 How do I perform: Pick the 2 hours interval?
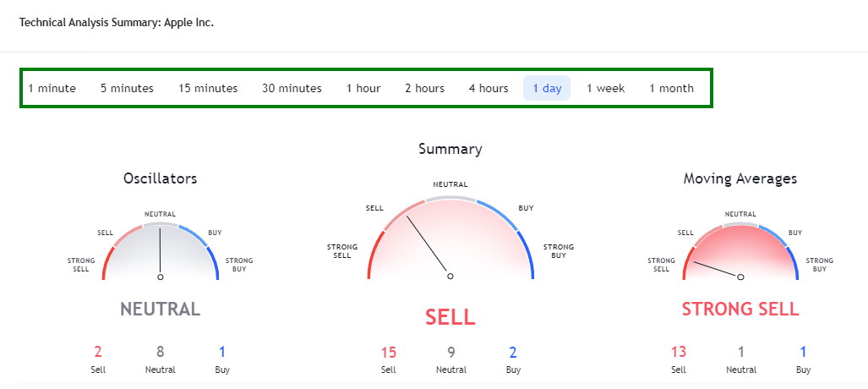(424, 88)
